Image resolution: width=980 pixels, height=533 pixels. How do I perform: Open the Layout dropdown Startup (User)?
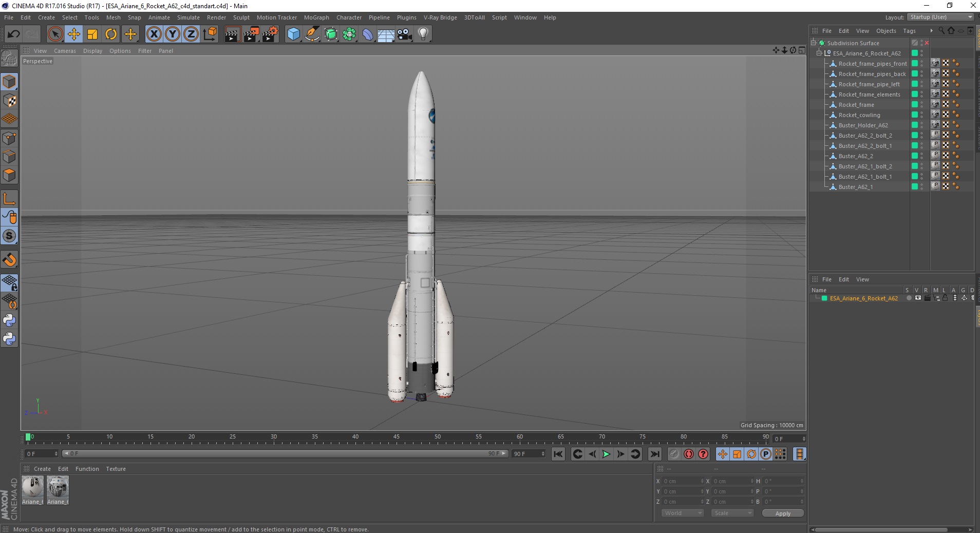(940, 17)
